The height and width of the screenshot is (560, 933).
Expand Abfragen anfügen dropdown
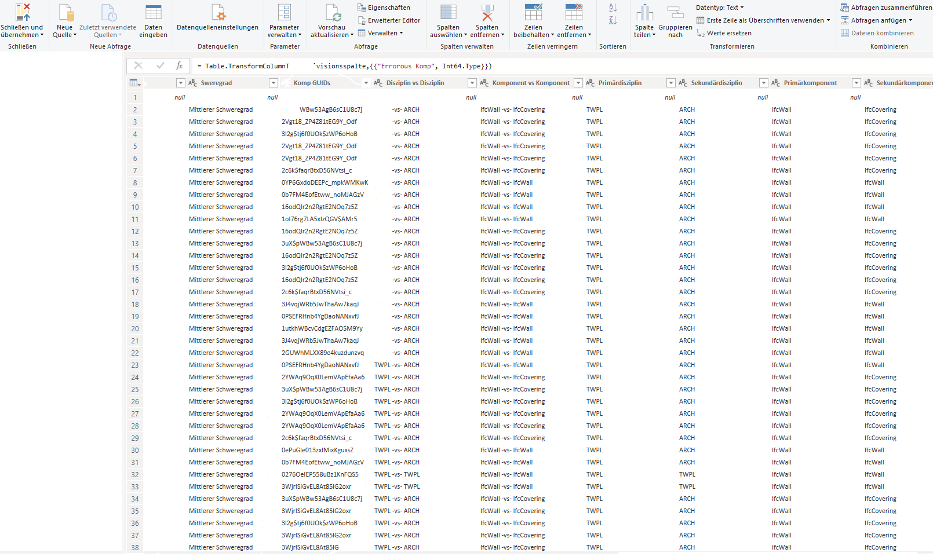pyautogui.click(x=877, y=20)
